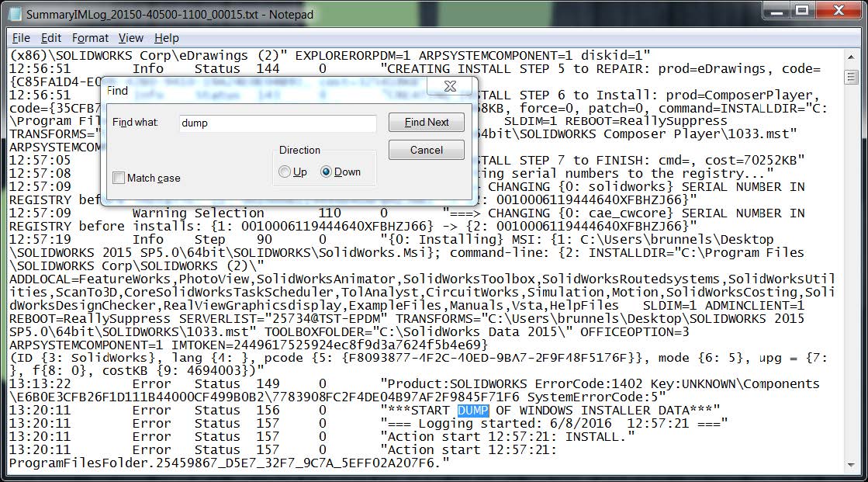Click the text costKB {9: 4694003}
This screenshot has height=482, width=868.
[x=175, y=371]
